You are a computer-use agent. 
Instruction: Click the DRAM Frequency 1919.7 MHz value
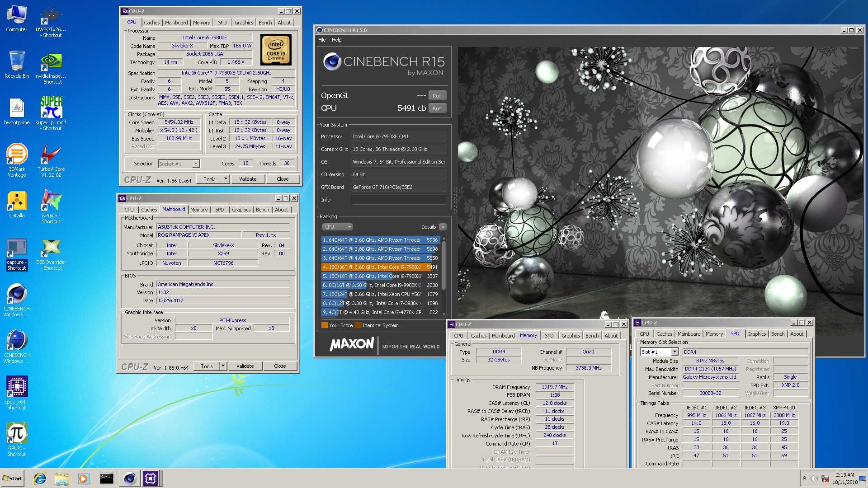tap(555, 387)
